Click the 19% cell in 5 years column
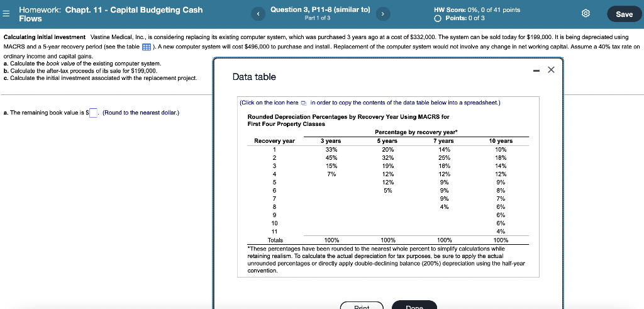The image size is (644, 309). click(x=388, y=166)
